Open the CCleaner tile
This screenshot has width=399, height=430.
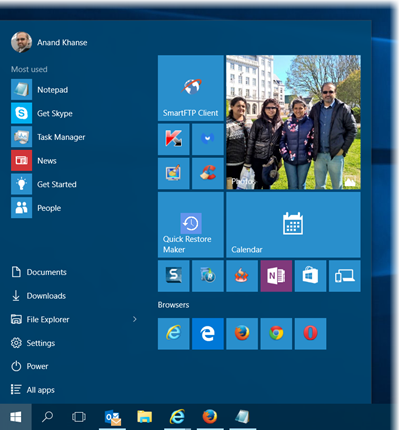(208, 173)
